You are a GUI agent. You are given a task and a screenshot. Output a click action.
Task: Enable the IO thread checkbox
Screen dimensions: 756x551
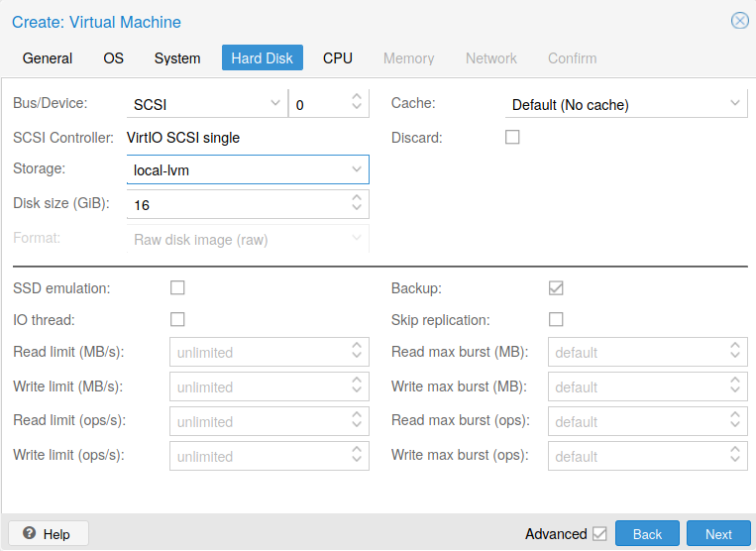click(x=177, y=320)
